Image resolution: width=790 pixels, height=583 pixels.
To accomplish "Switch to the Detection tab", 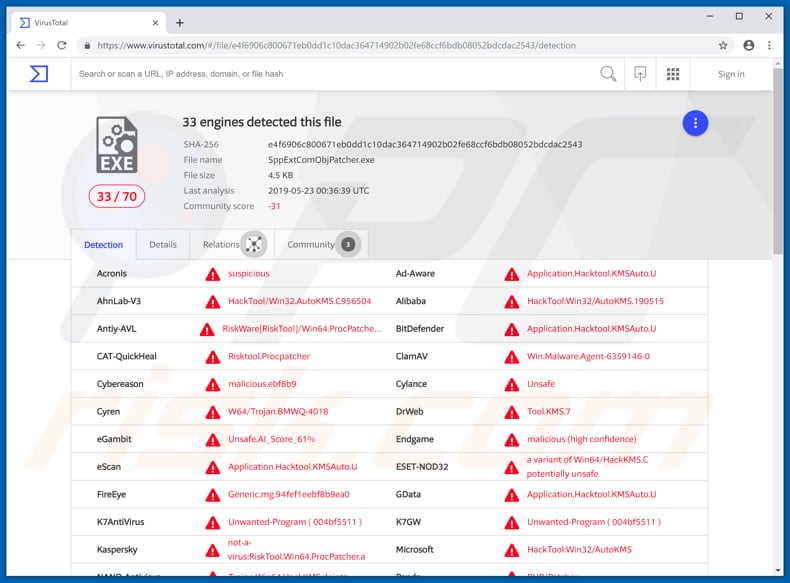I will (103, 245).
